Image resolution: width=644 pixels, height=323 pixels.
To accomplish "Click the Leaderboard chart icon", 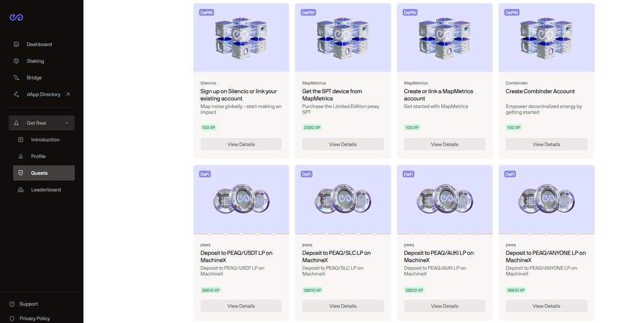I will pyautogui.click(x=21, y=190).
